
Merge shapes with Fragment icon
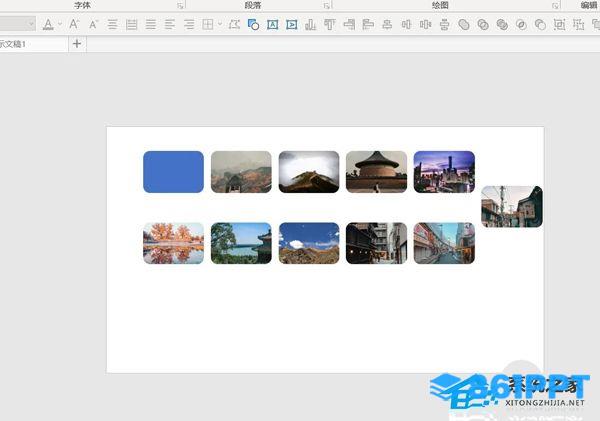tap(502, 24)
